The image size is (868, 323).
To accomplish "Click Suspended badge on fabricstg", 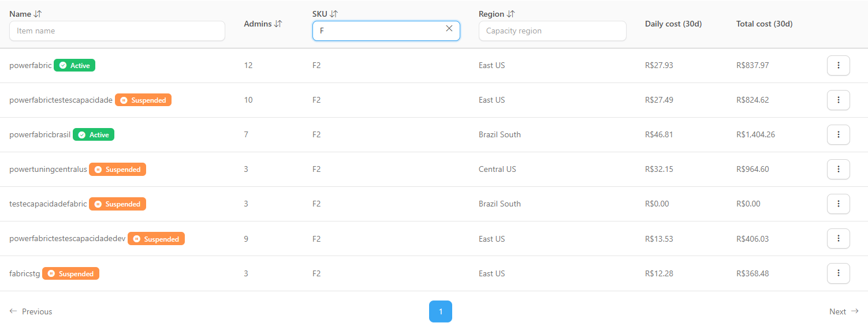I will pyautogui.click(x=71, y=273).
